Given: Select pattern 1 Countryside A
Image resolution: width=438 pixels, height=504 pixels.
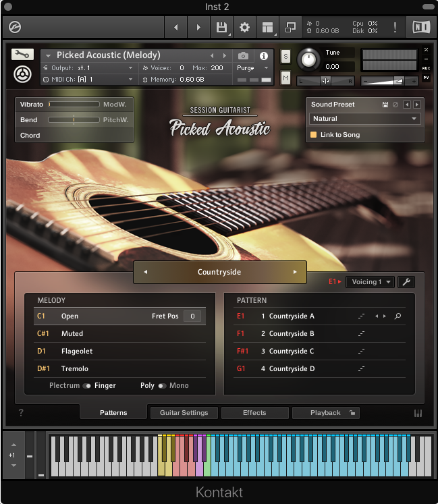Looking at the screenshot, I should pos(319,316).
